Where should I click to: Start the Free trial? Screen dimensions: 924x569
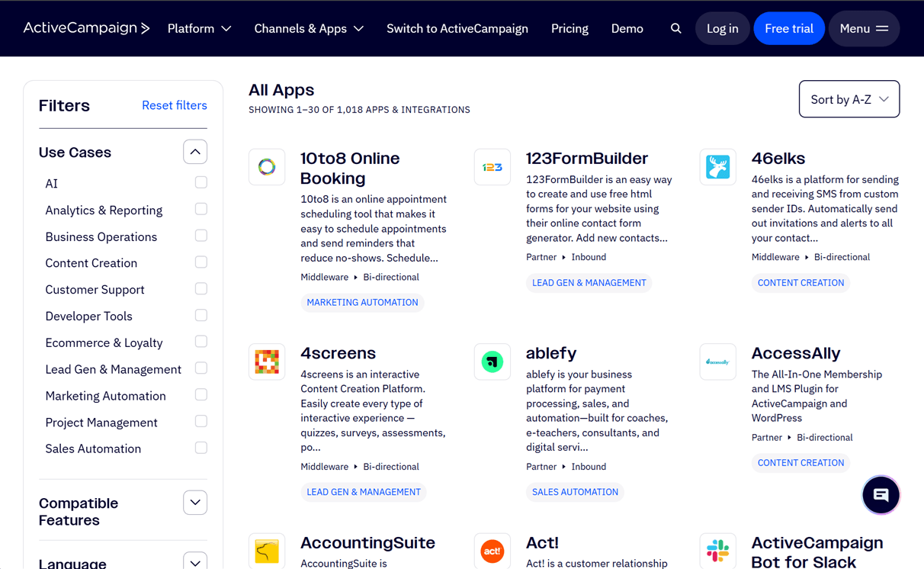click(x=789, y=28)
